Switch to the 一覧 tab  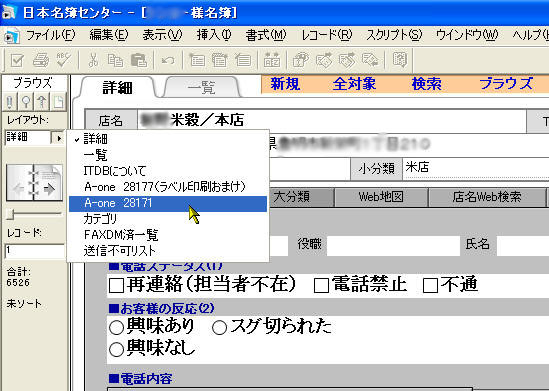pyautogui.click(x=201, y=87)
